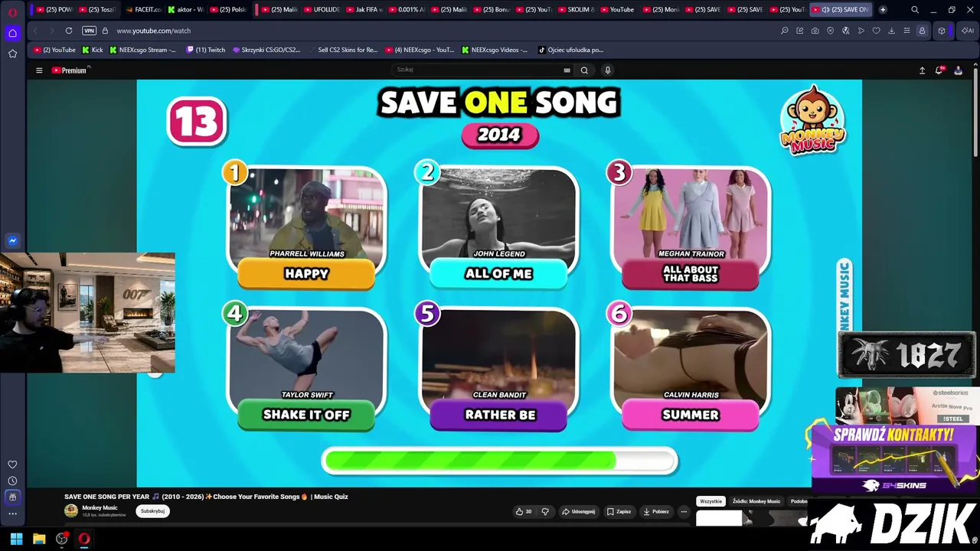Open the 'Sell CS2 Skins' bookmark
Screen dimensions: 980x551
(343, 50)
